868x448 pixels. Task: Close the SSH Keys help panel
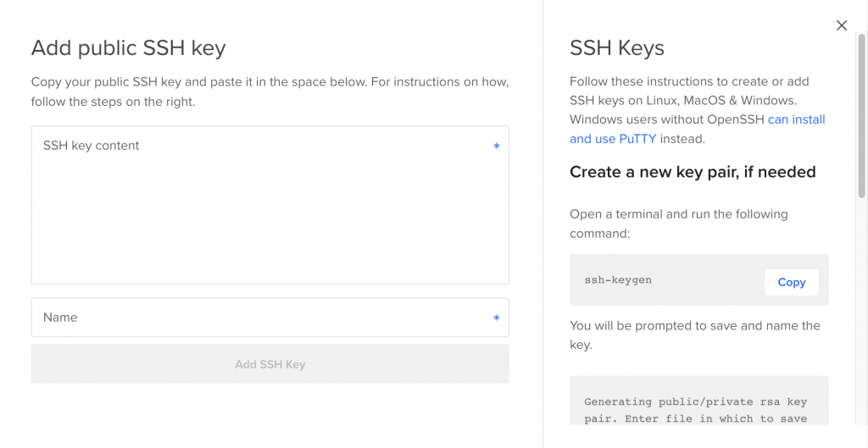[x=841, y=25]
